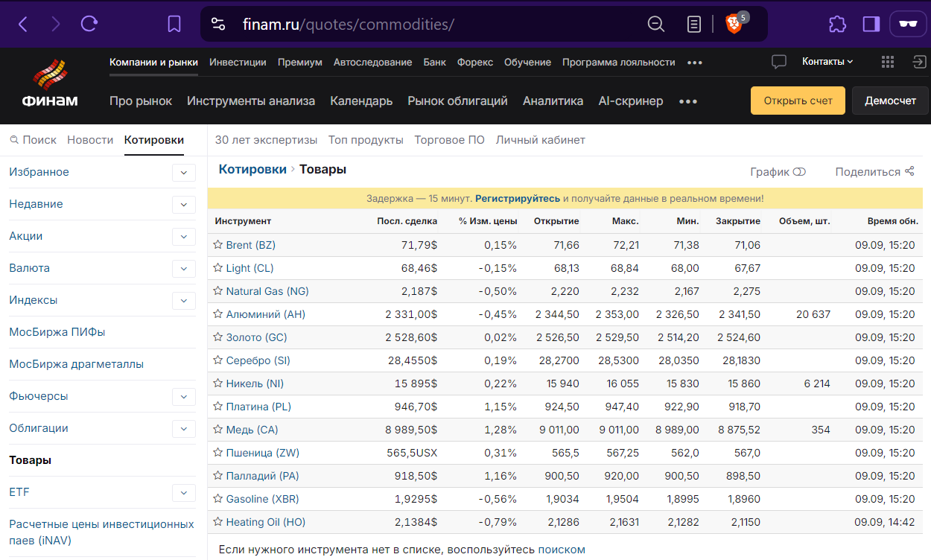Add Brent (BZ) to favorites star

(218, 245)
